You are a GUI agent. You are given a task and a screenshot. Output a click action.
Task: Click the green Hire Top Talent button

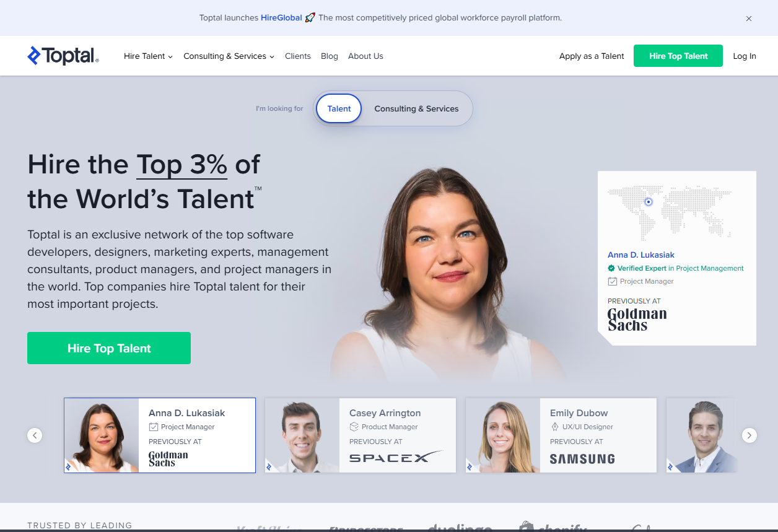point(678,56)
